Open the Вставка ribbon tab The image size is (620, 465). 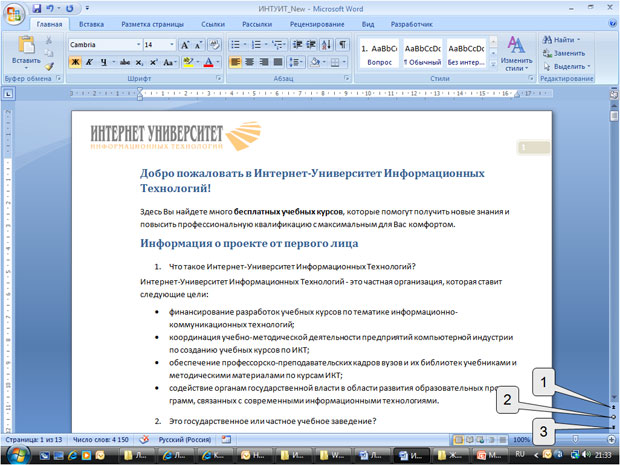91,24
